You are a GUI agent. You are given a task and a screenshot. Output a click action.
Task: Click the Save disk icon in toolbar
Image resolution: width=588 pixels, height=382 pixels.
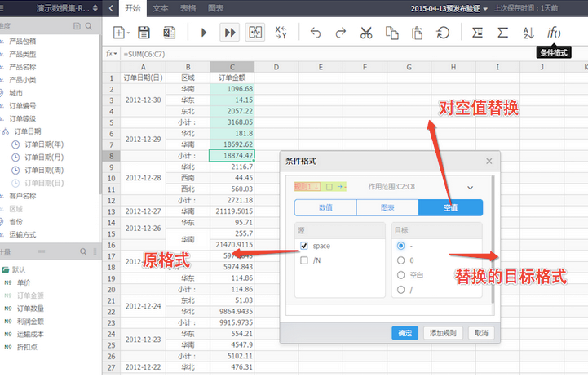pyautogui.click(x=144, y=33)
